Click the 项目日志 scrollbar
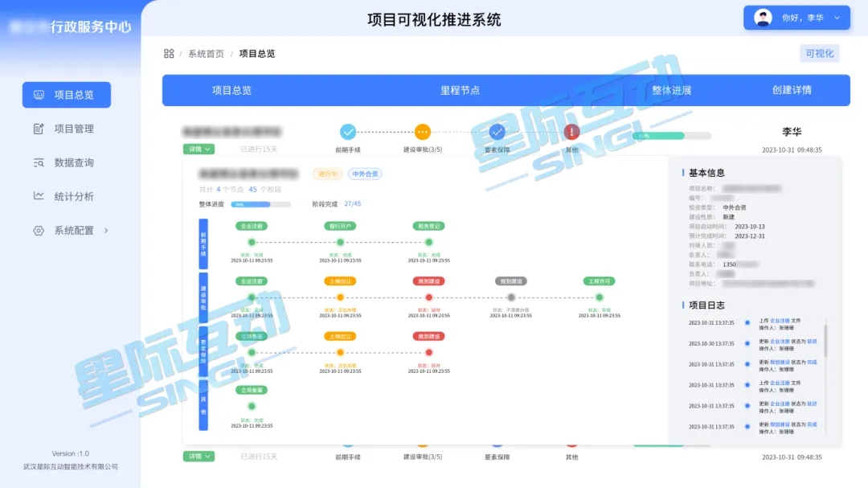The image size is (868, 488). pos(825,338)
